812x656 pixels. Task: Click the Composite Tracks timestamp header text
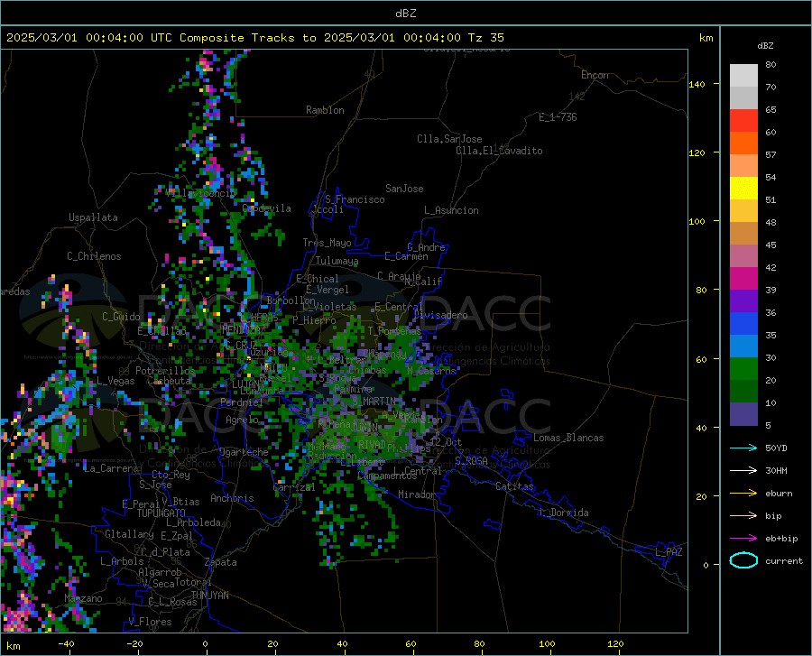coord(254,38)
